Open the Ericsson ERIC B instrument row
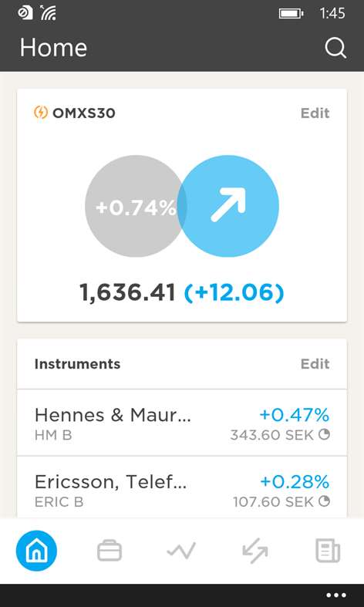This screenshot has width=364, height=607. pos(182,487)
